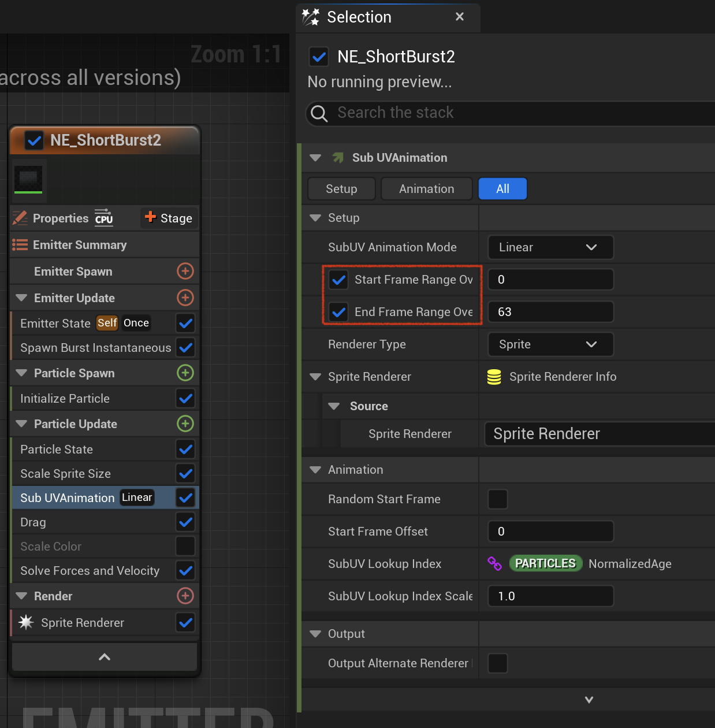
Task: Click the Properties pencil icon
Action: (x=20, y=218)
